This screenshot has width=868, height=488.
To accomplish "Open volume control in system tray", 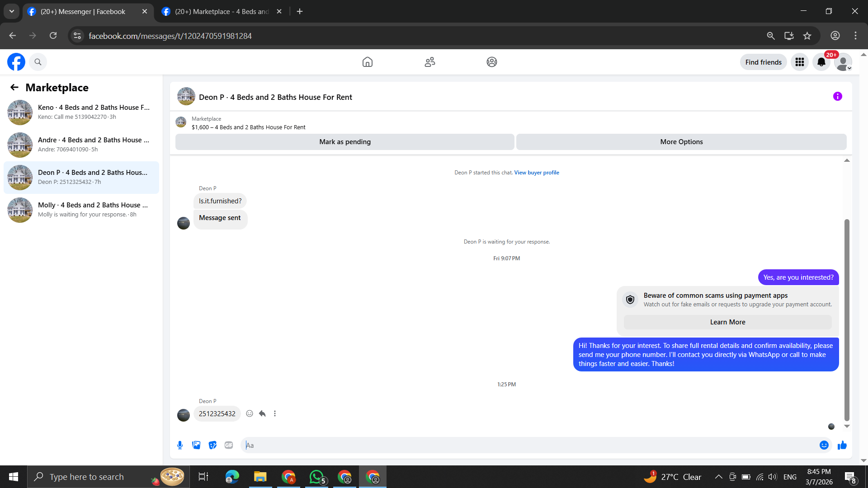I will (x=773, y=477).
